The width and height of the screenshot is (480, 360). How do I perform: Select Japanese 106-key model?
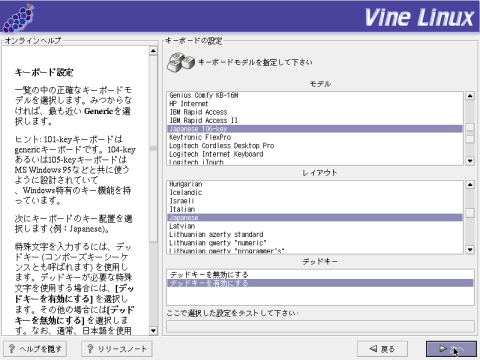(315, 129)
